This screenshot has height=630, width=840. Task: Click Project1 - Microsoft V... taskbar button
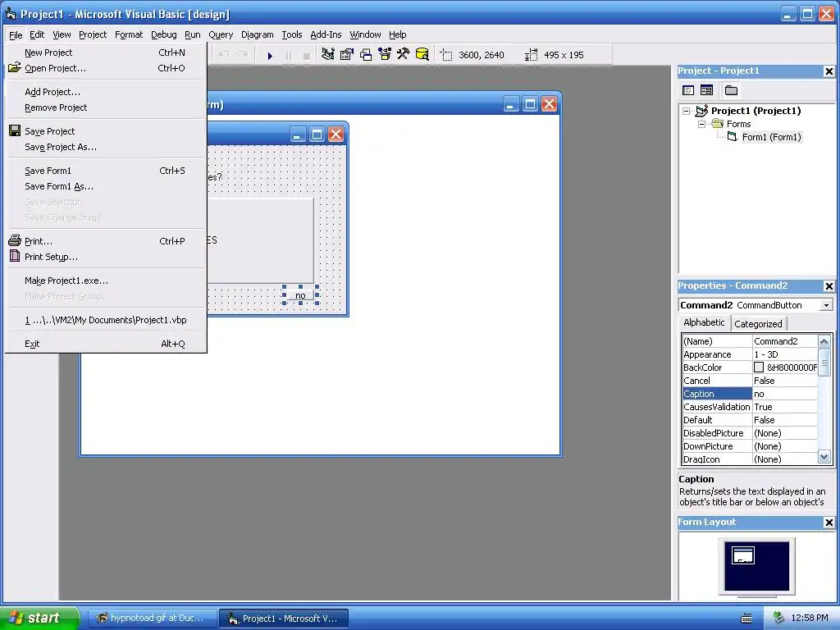click(284, 619)
